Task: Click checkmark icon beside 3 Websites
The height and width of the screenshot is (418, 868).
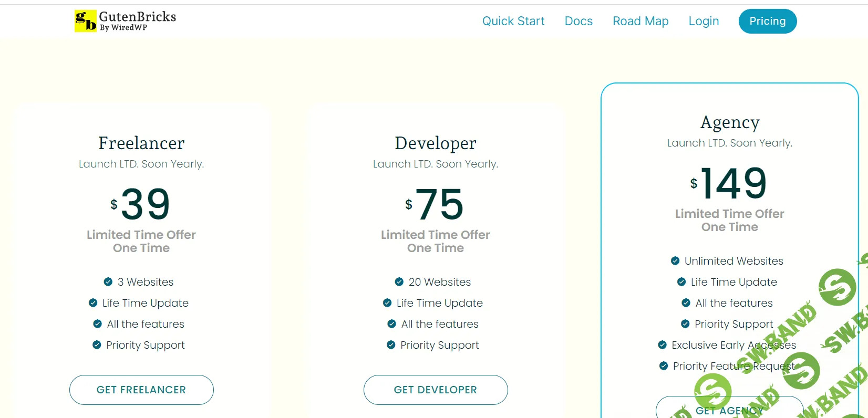Action: [x=108, y=282]
